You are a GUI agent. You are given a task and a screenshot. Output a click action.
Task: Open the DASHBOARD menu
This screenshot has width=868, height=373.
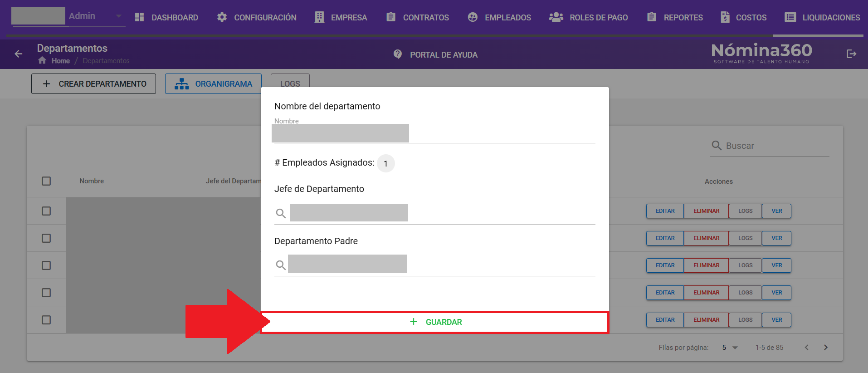tap(166, 17)
